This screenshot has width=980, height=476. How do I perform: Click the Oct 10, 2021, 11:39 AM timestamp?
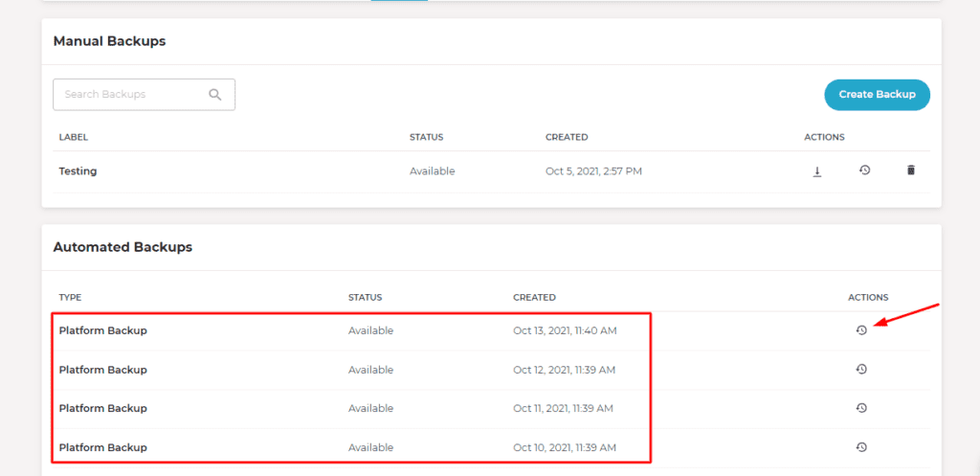pos(564,447)
